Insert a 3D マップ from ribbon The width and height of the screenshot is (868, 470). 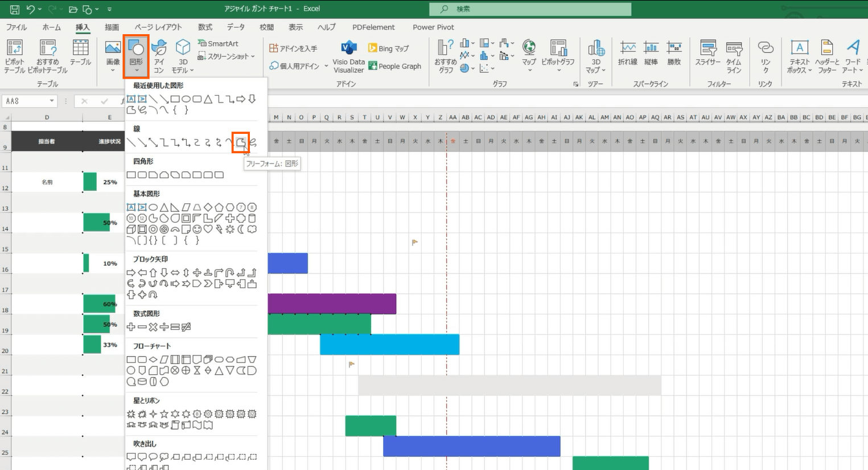click(x=595, y=56)
